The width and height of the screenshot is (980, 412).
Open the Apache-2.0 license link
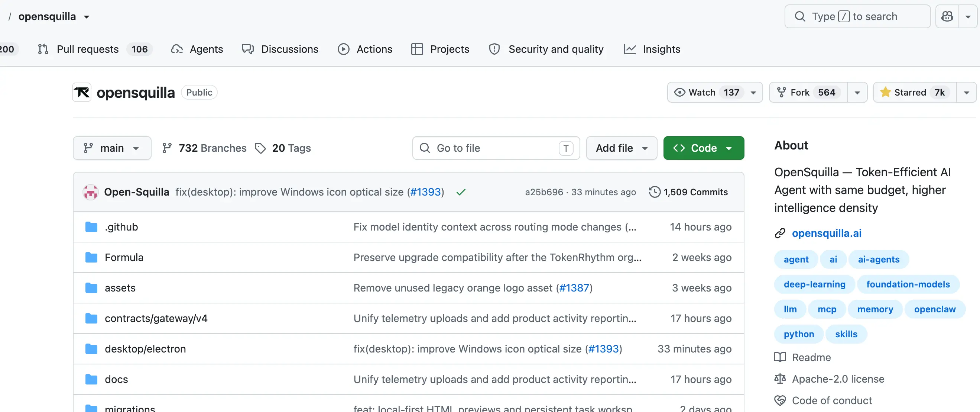click(x=838, y=379)
